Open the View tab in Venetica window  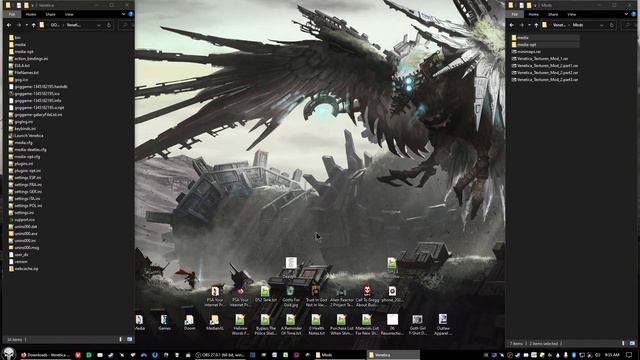tap(69, 14)
